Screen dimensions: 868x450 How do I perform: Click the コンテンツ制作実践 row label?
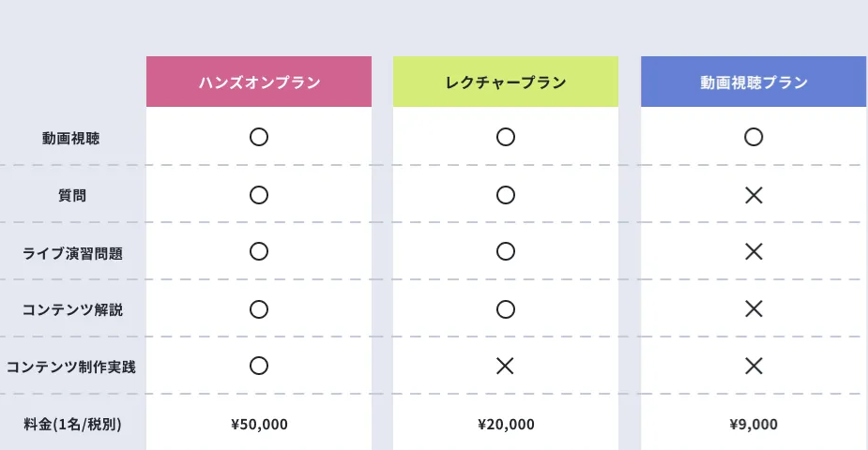(71, 367)
